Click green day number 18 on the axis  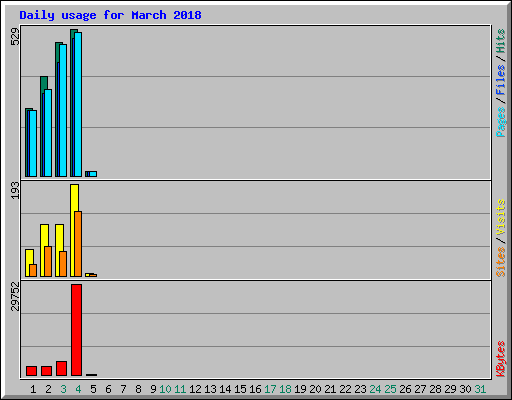click(285, 389)
